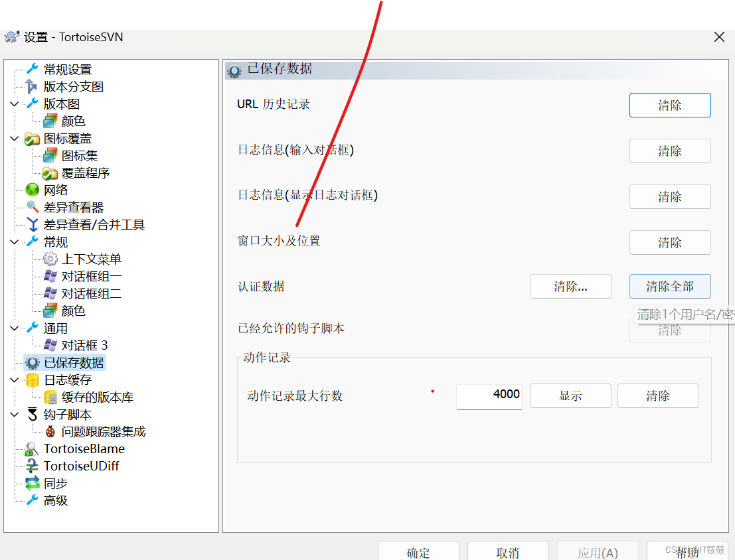This screenshot has width=735, height=560.
Task: Clear 日志信息(输入对话框) data
Action: point(670,151)
